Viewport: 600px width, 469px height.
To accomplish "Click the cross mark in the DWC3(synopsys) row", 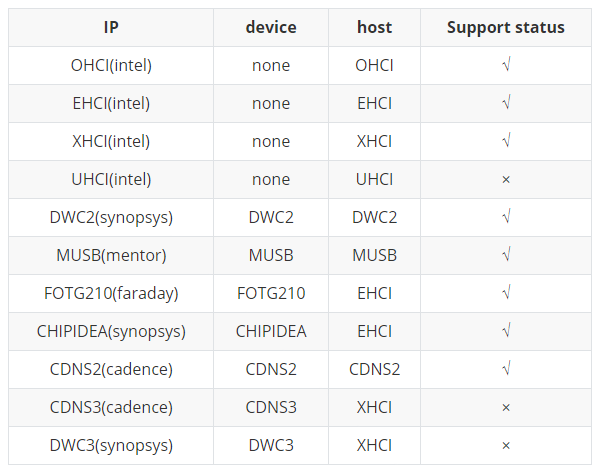I will click(505, 445).
